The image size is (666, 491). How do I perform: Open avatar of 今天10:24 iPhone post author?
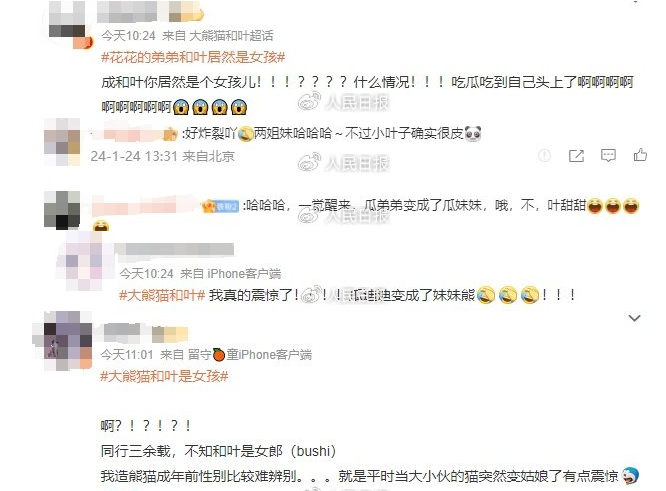click(x=85, y=260)
